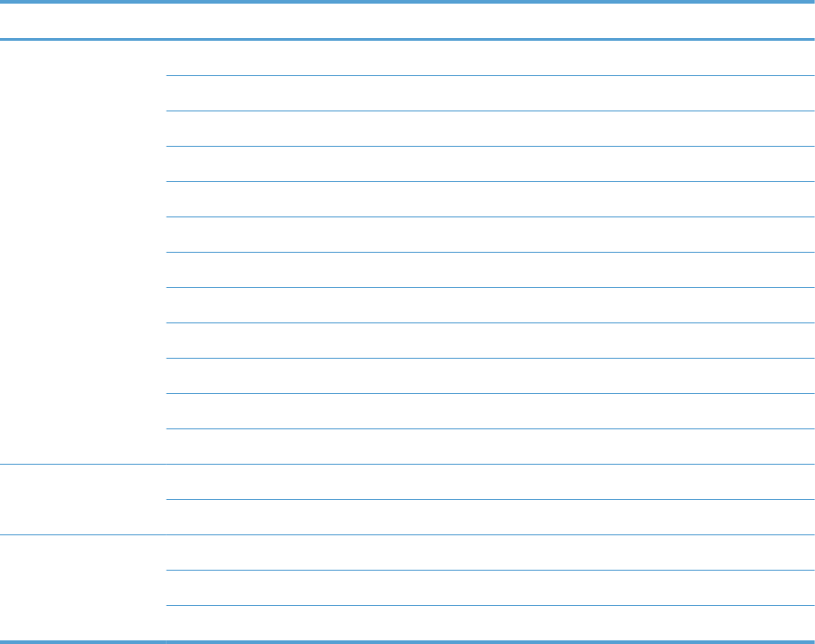Click first empty row under the header
815x644 pixels.
(490, 58)
